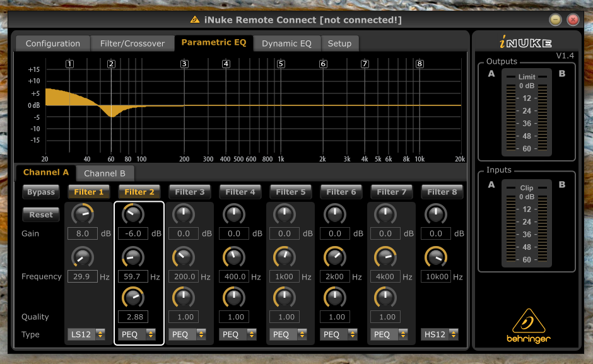Click Filter 2 frequency knob
Viewport: 593px width, 364px height.
pyautogui.click(x=133, y=257)
